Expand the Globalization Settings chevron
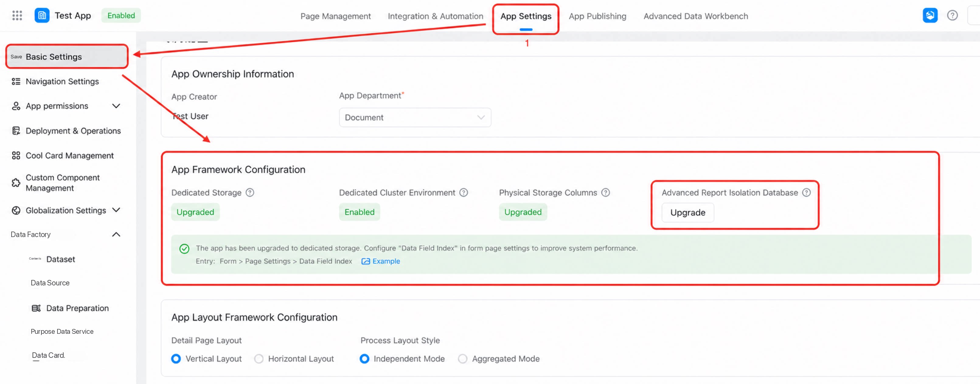Screen dimensions: 980x384 pyautogui.click(x=116, y=210)
